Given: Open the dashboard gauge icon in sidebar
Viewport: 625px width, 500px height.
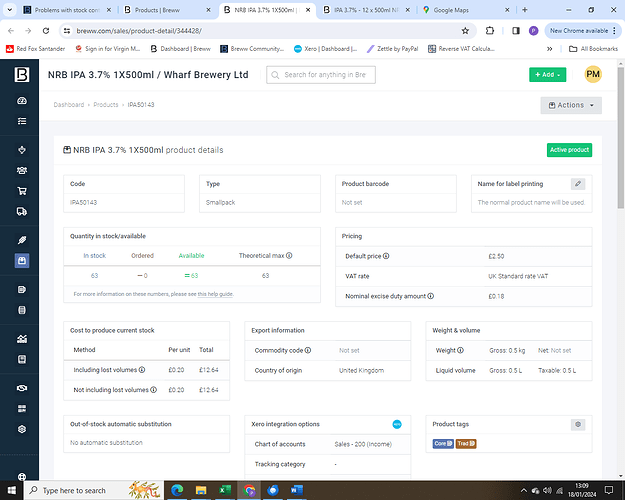Looking at the screenshot, I should coord(22,100).
